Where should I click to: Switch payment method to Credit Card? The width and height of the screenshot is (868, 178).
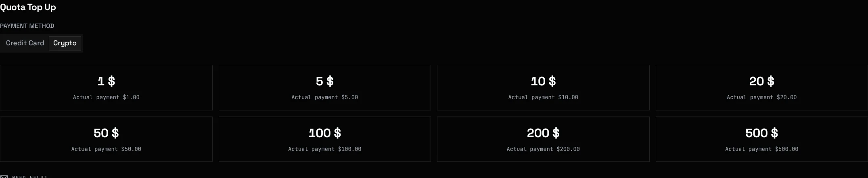click(25, 43)
